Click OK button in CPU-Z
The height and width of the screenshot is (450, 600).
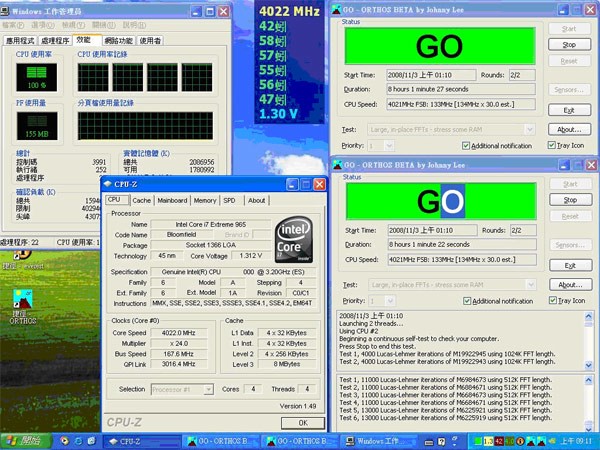coord(303,423)
